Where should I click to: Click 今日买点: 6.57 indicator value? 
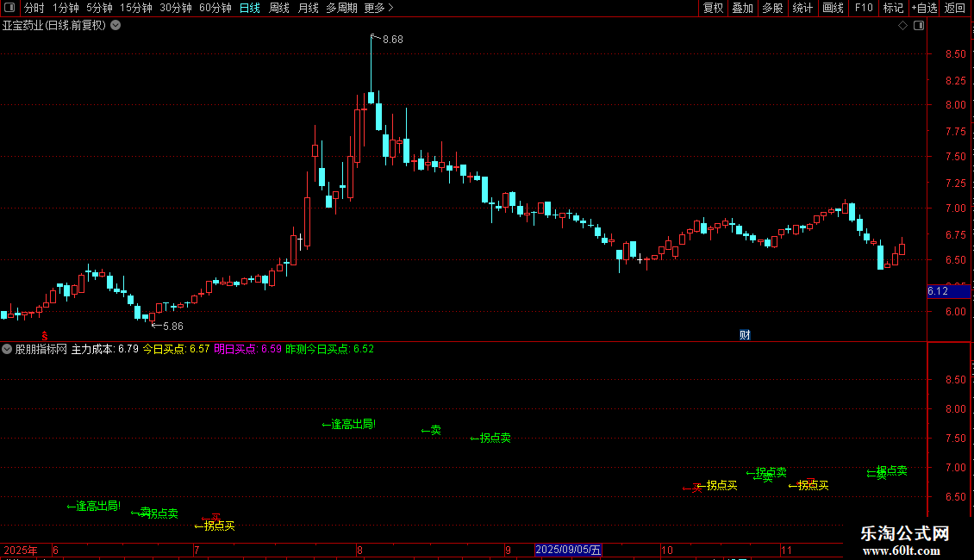(176, 349)
